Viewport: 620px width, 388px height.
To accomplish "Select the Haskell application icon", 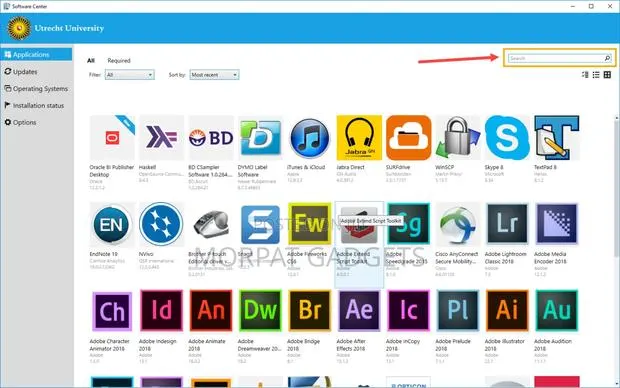I will tap(161, 138).
